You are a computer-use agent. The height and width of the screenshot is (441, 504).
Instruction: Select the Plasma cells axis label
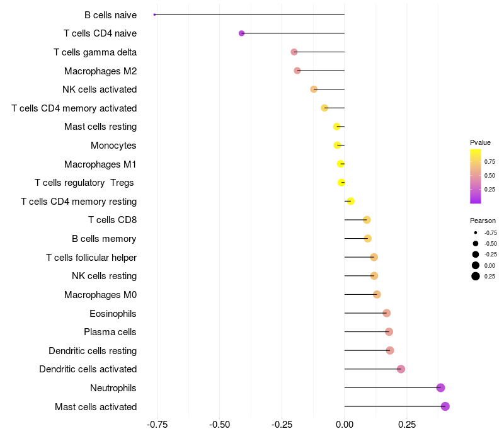click(110, 332)
